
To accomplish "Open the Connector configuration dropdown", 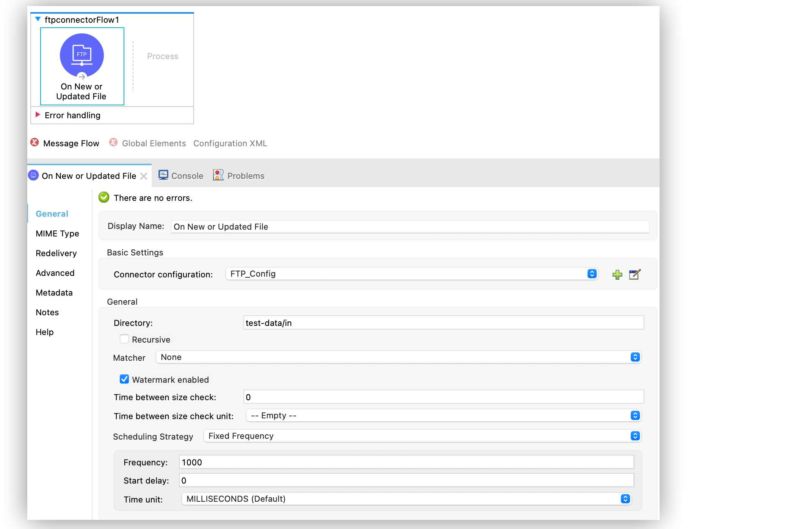I will coord(412,274).
